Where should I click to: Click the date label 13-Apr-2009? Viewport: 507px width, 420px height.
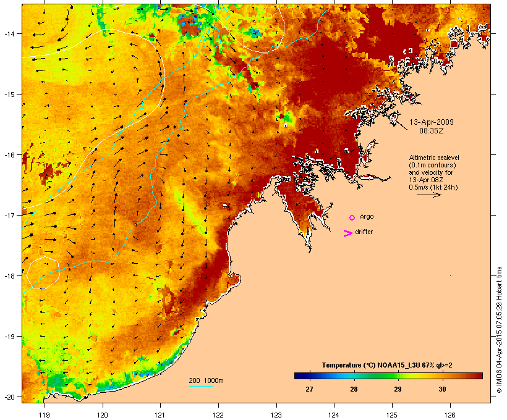click(x=432, y=122)
